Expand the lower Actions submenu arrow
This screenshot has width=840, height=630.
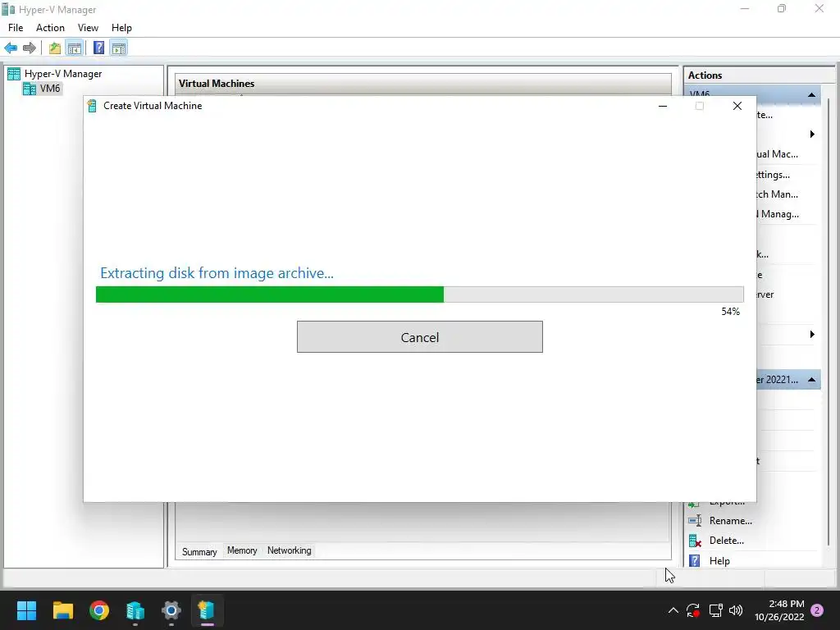coord(812,335)
